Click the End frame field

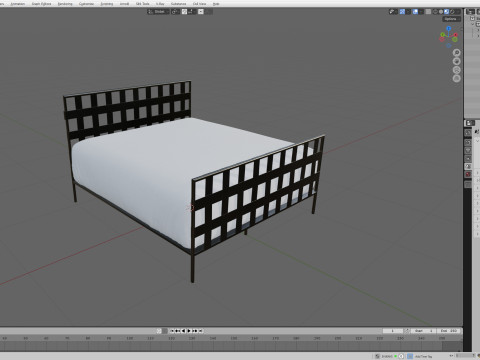pos(449,331)
